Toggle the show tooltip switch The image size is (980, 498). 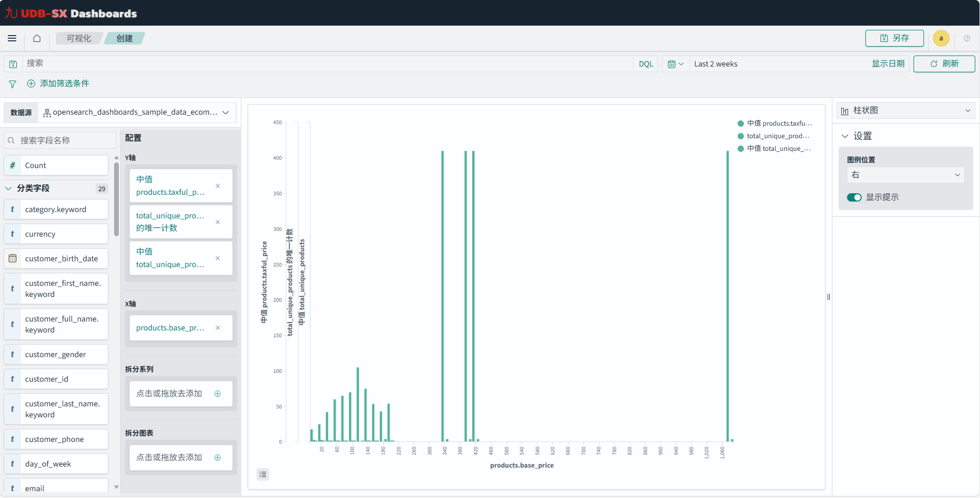pyautogui.click(x=854, y=197)
